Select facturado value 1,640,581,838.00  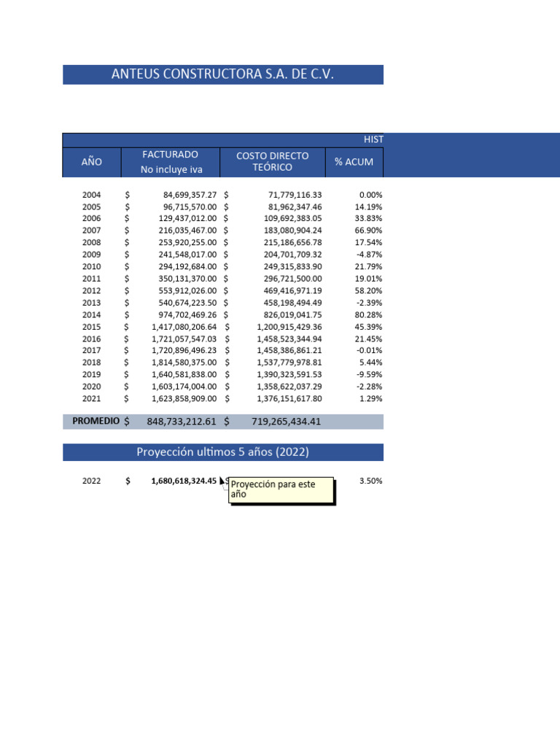coord(184,374)
